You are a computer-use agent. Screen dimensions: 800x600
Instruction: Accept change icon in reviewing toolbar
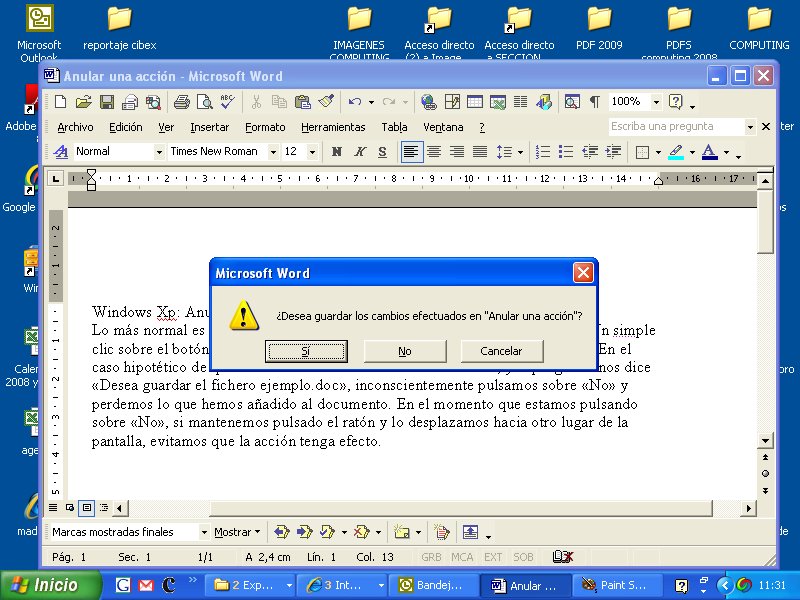pos(327,532)
